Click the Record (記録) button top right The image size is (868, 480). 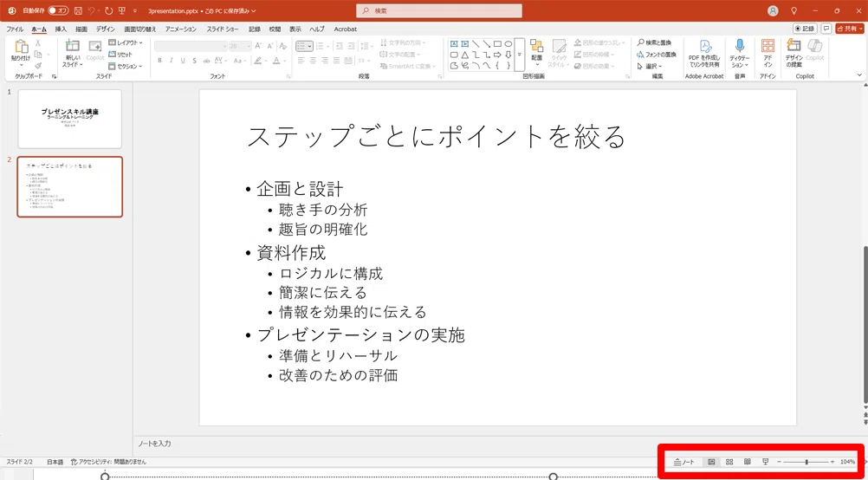(805, 29)
